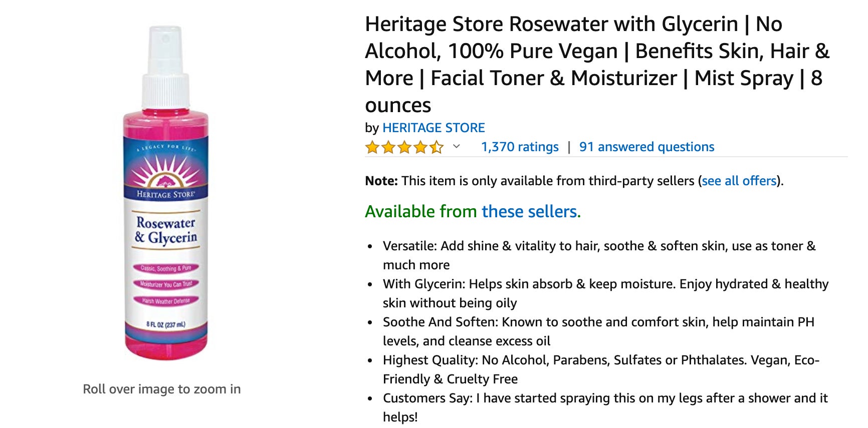
Task: View the 1,370 ratings
Action: 519,147
